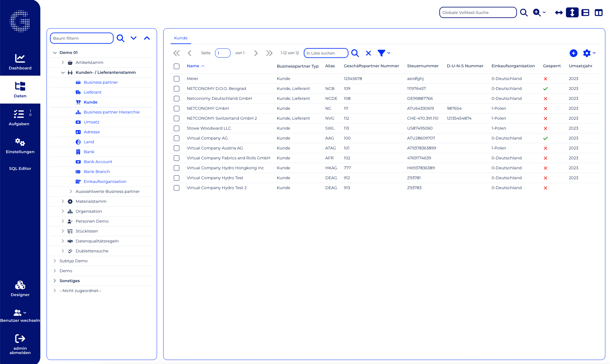
Task: Click the global full-text search magnifier
Action: 524,12
